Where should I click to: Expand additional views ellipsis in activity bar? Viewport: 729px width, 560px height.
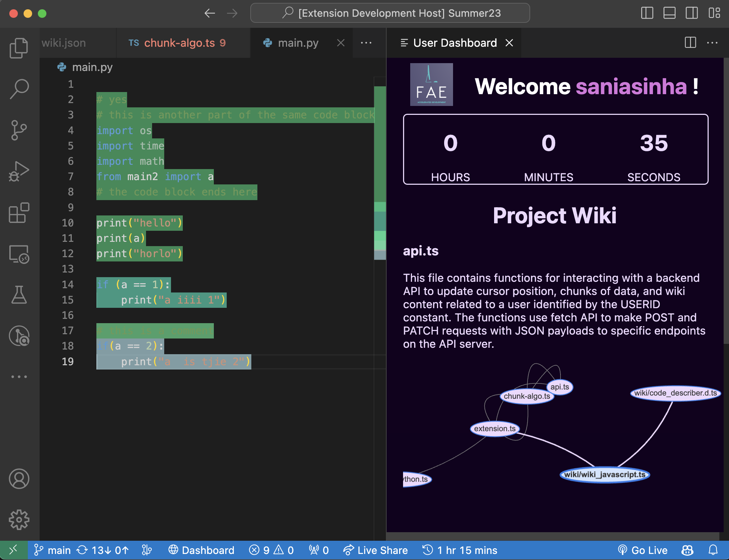click(19, 377)
